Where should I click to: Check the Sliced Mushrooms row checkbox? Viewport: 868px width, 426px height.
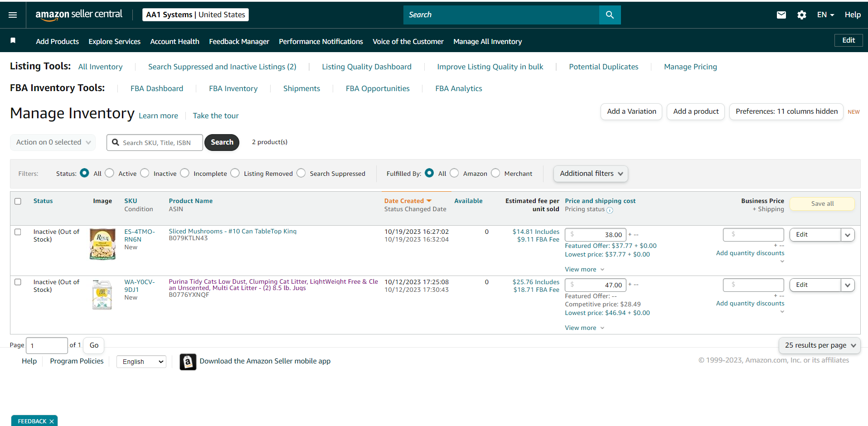click(18, 232)
